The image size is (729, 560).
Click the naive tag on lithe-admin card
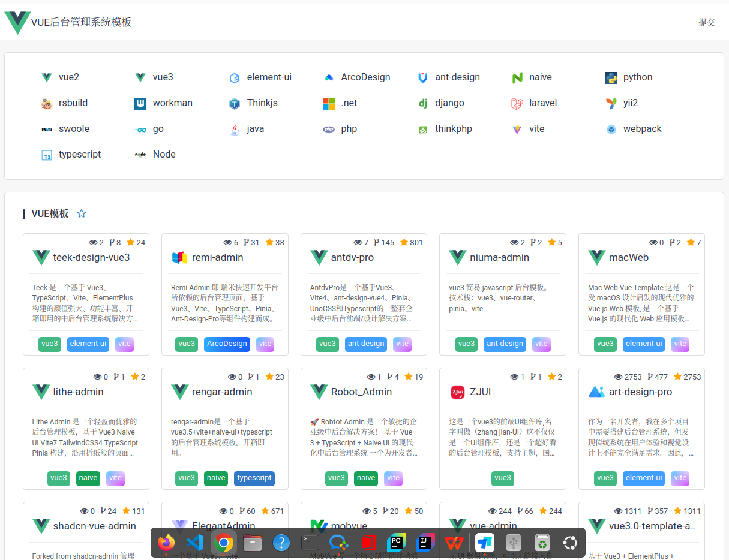coord(88,478)
